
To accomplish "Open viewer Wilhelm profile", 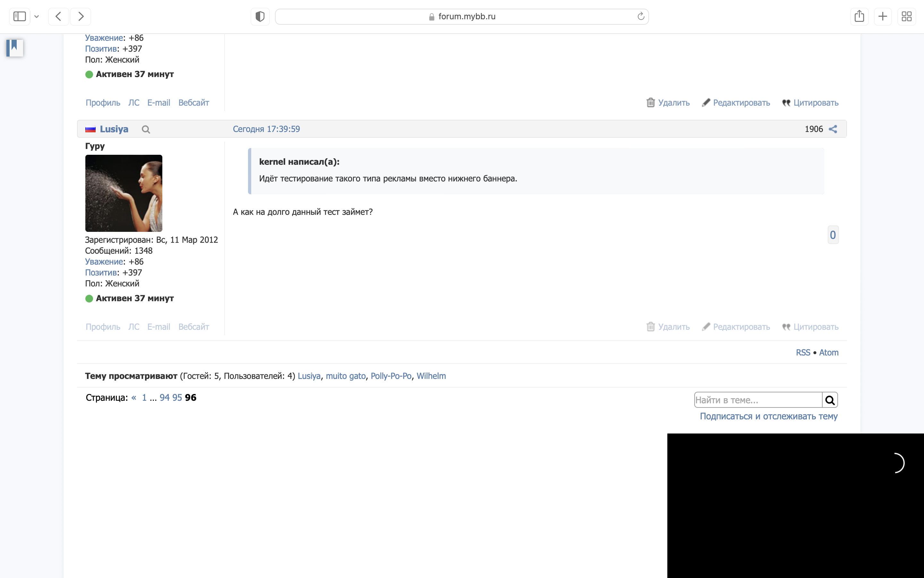I will pos(431,376).
